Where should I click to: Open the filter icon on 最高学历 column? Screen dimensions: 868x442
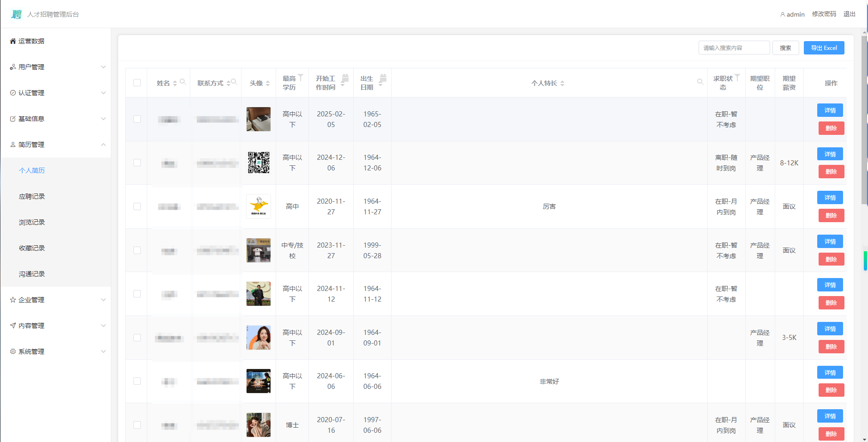301,77
